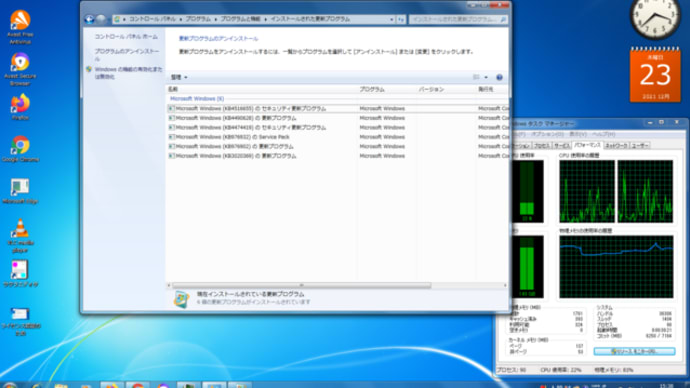Go back using the Control Panel back arrow
Image resolution: width=690 pixels, height=388 pixels.
point(89,19)
